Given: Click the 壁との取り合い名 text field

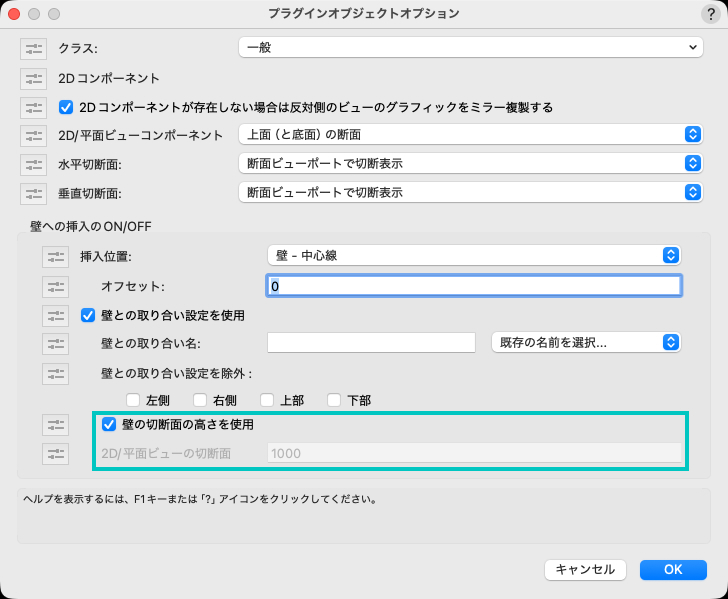Looking at the screenshot, I should coord(371,343).
